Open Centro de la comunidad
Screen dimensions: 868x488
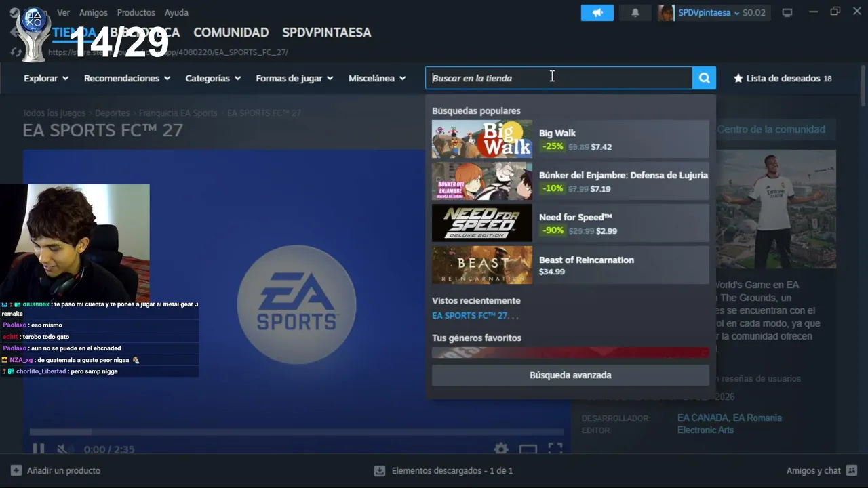coord(771,129)
